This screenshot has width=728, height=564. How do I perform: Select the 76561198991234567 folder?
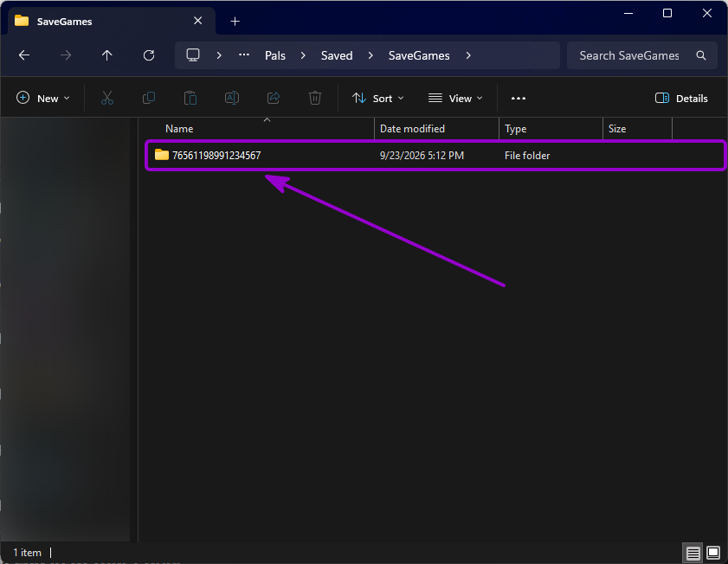[x=435, y=156]
